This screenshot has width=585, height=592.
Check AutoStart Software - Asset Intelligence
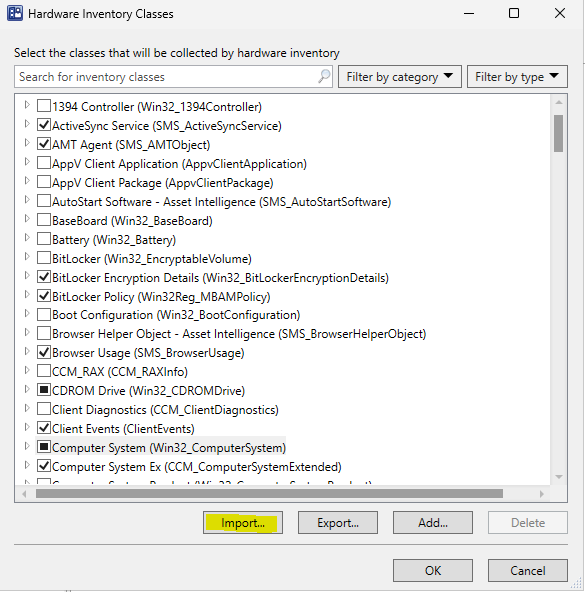click(44, 200)
